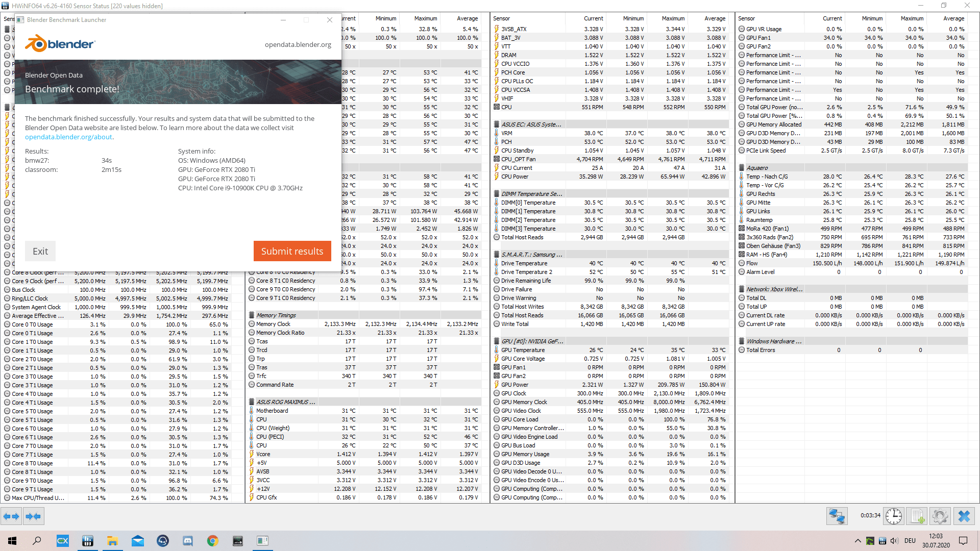Click the 0:03:34 elapsed time readout
This screenshot has width=980, height=551.
pyautogui.click(x=870, y=515)
